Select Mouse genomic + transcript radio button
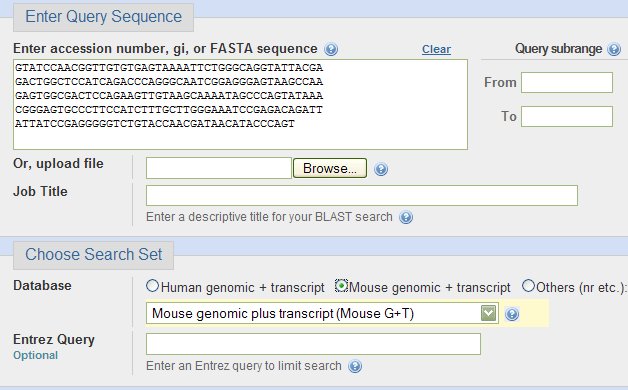 (x=341, y=286)
